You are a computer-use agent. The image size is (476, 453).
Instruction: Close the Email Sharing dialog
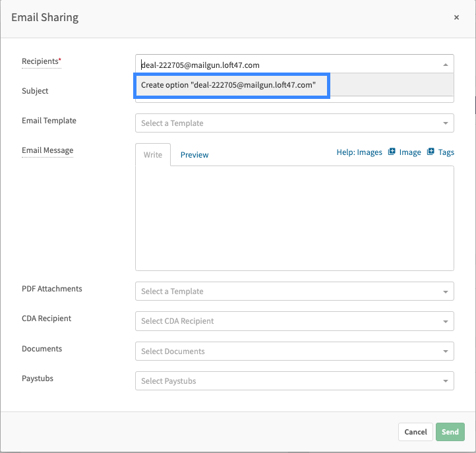(456, 18)
